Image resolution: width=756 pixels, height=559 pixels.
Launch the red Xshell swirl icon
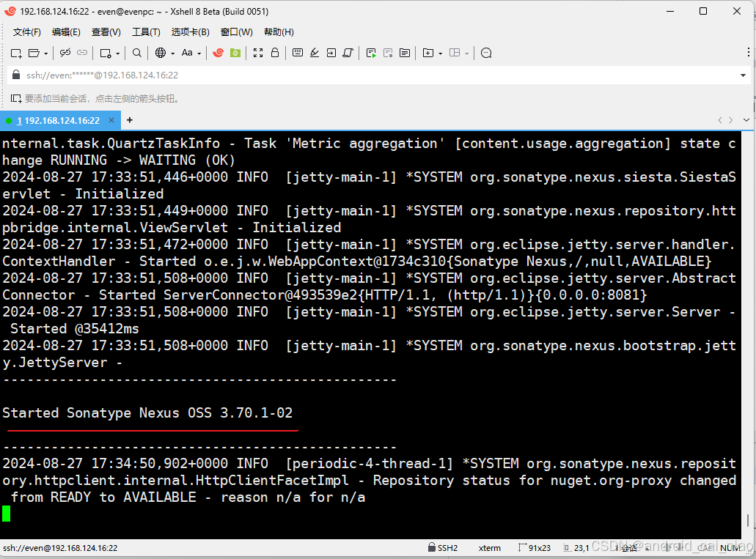[x=219, y=53]
